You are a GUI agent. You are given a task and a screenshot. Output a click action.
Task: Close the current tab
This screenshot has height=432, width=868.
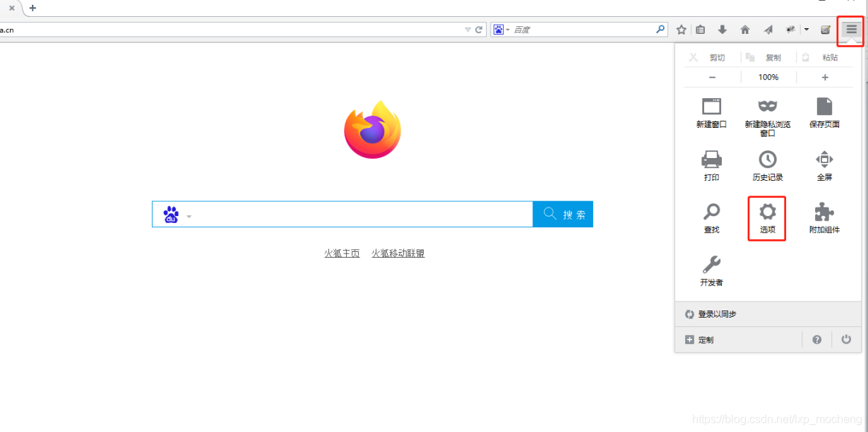coord(11,8)
